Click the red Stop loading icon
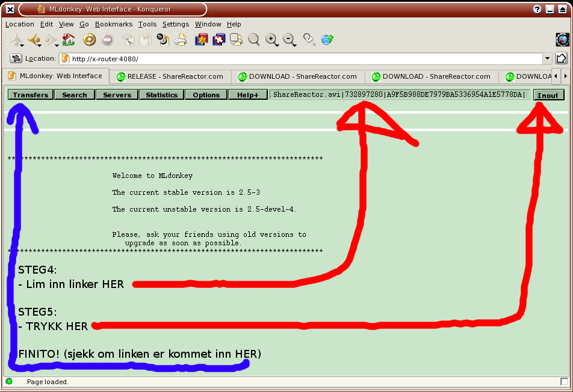Viewport: 573px width, 392px height. pyautogui.click(x=107, y=40)
